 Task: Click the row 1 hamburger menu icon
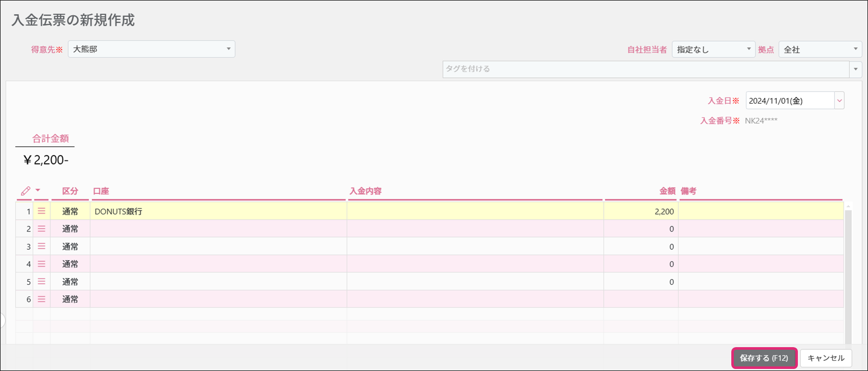[42, 211]
